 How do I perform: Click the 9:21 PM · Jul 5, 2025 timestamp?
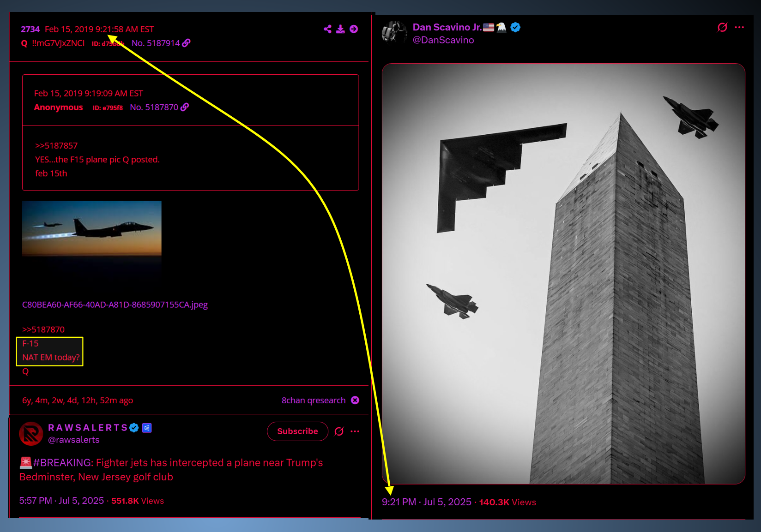(x=427, y=502)
